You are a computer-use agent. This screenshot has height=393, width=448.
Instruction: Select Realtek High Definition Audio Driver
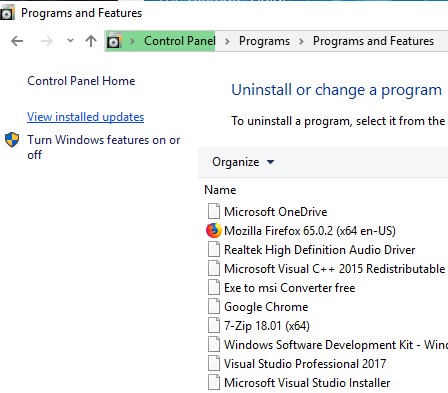click(x=319, y=250)
